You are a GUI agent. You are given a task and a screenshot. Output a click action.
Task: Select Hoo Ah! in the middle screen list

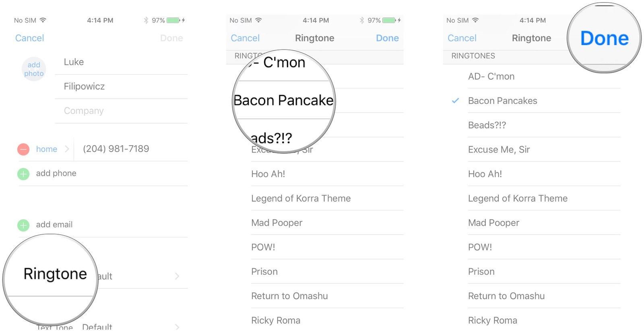click(x=268, y=174)
